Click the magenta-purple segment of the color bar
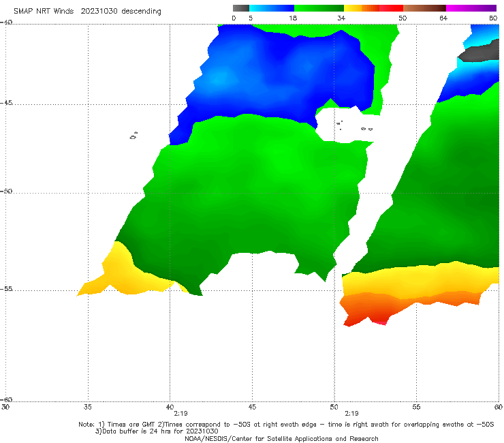This screenshot has width=504, height=443. (471, 8)
